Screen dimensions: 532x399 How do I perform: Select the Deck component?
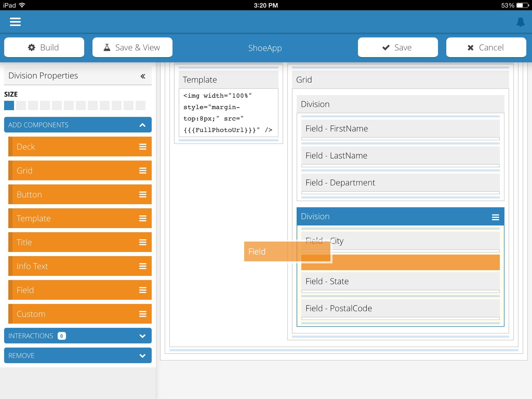(x=80, y=147)
